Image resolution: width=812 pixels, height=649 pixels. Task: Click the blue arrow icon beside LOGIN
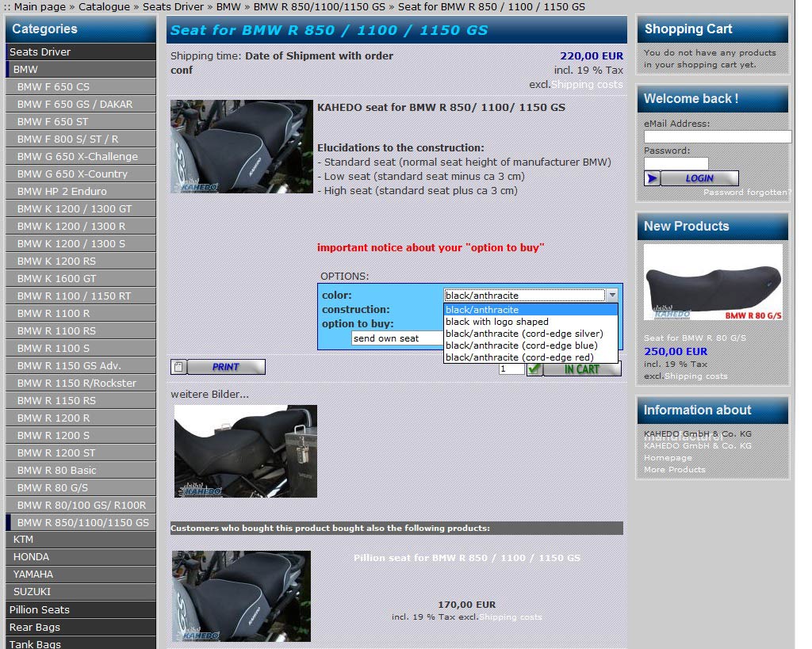click(652, 178)
